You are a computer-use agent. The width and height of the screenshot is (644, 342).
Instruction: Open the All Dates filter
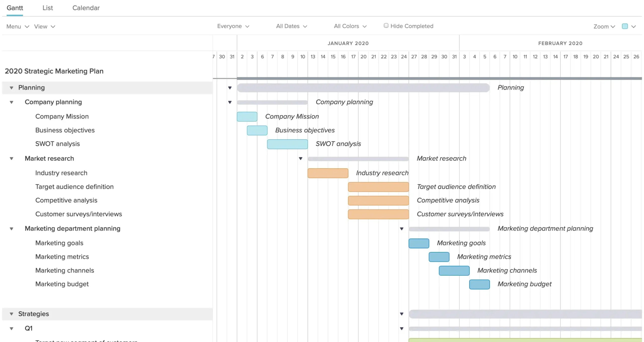(291, 26)
